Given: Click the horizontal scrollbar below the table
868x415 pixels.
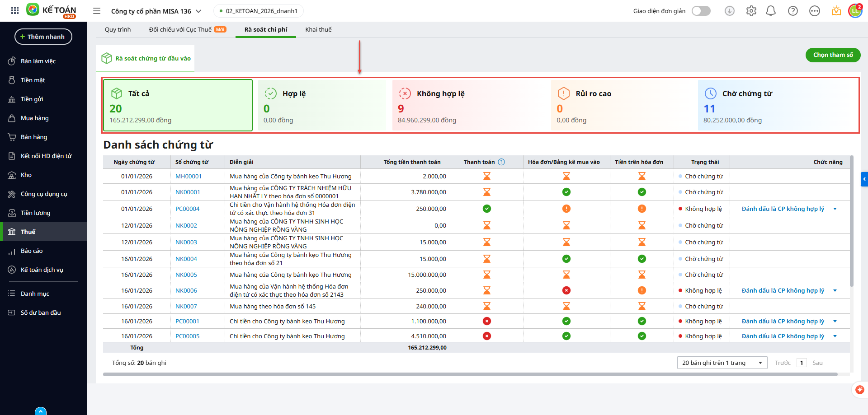Looking at the screenshot, I should click(x=470, y=374).
